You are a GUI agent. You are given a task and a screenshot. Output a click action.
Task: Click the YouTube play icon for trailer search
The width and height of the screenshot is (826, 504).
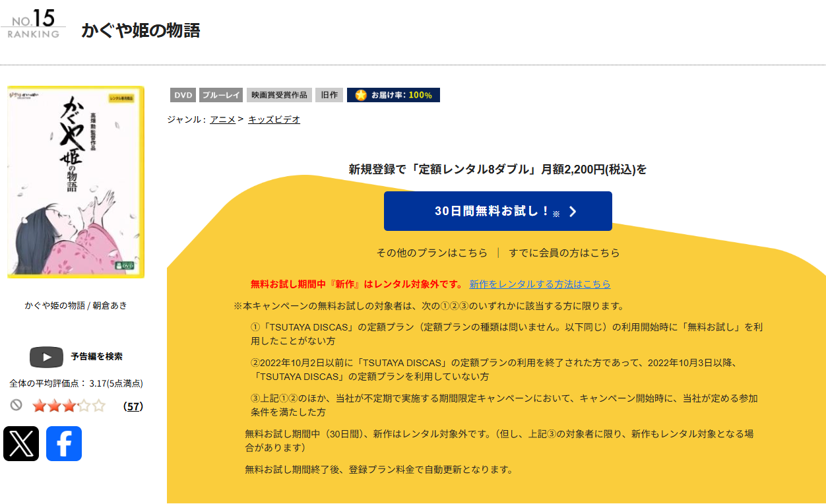coord(46,357)
